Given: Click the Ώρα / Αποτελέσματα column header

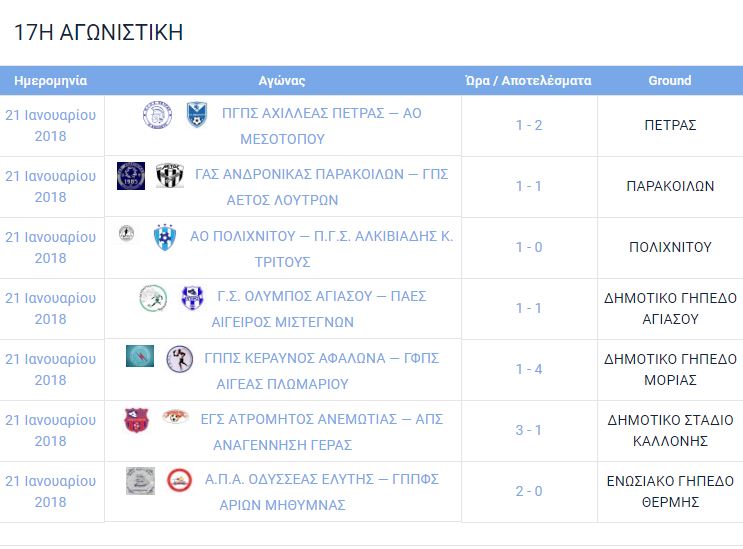Looking at the screenshot, I should pos(528,81).
